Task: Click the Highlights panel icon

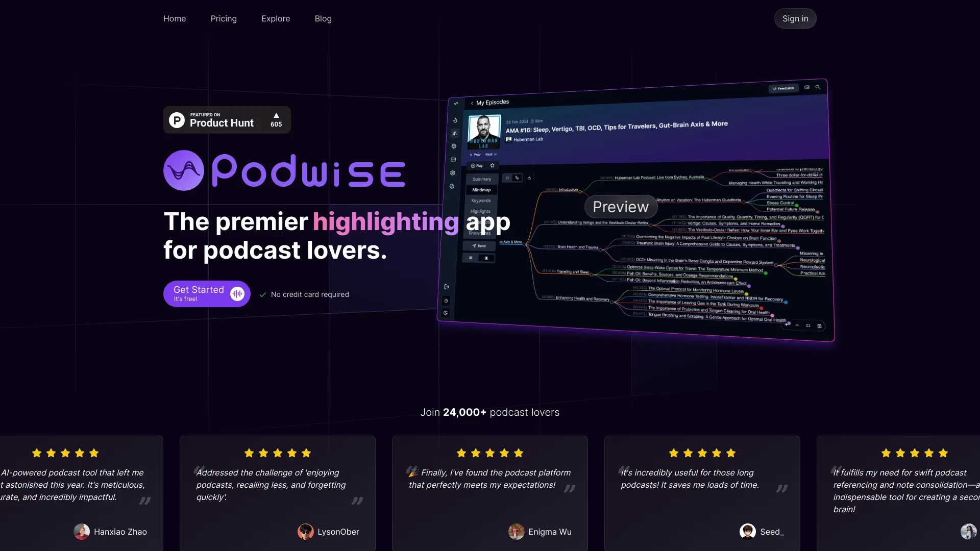Action: (x=480, y=211)
